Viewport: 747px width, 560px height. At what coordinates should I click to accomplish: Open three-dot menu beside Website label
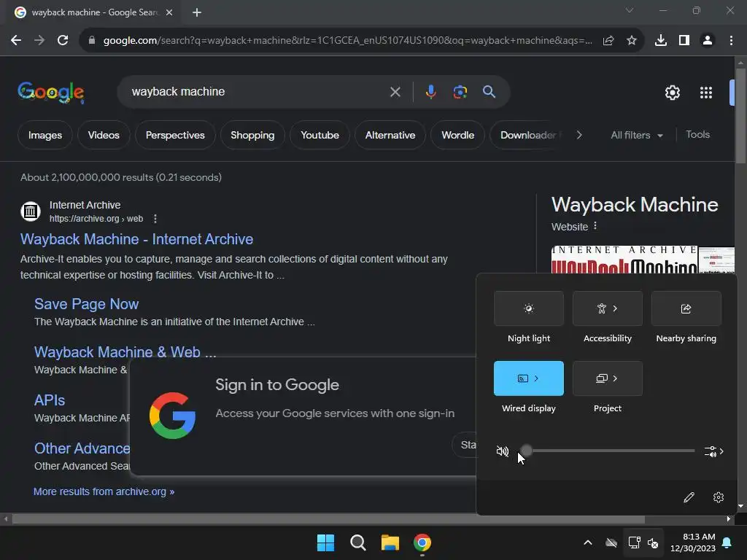click(x=595, y=226)
